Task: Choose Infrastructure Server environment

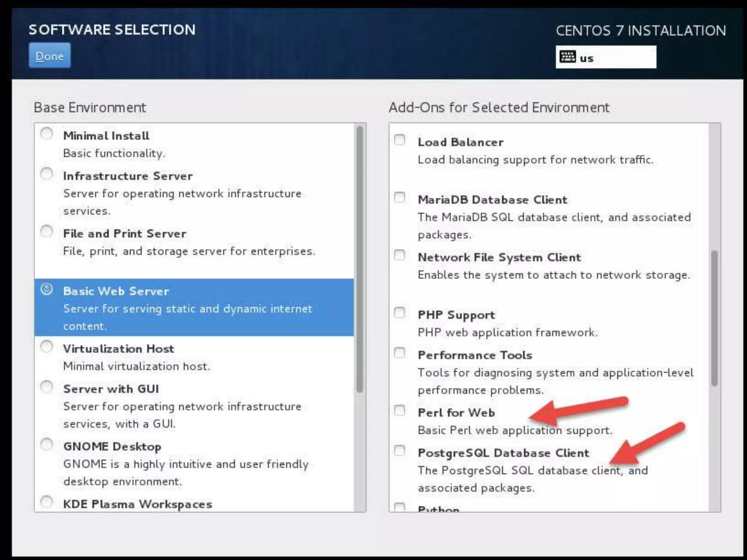Action: tap(47, 174)
